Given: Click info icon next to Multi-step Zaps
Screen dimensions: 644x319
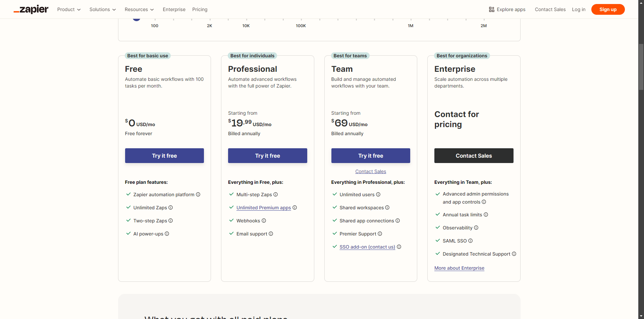Looking at the screenshot, I should (x=276, y=195).
